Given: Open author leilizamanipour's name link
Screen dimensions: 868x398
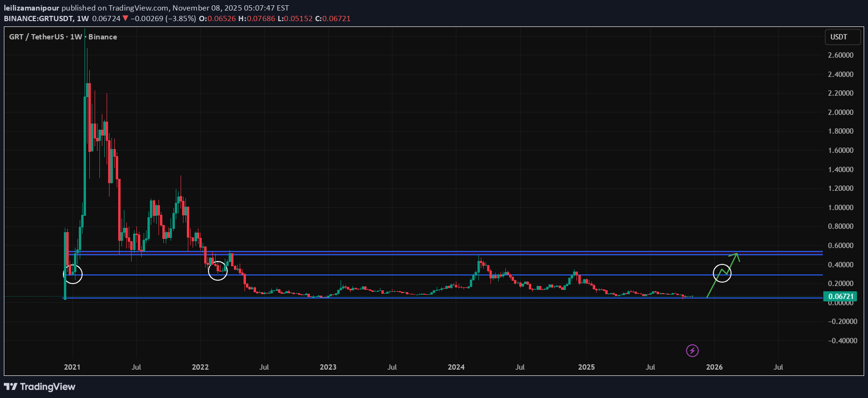Looking at the screenshot, I should (32, 8).
